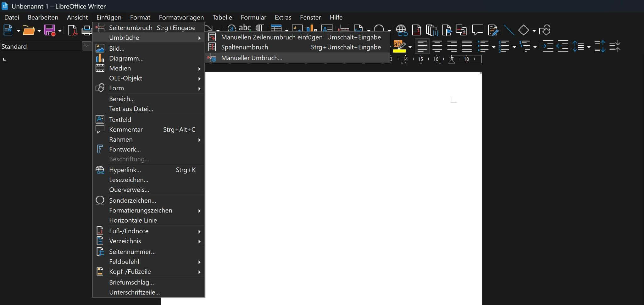
Task: Toggle the Align Left button
Action: 422,47
